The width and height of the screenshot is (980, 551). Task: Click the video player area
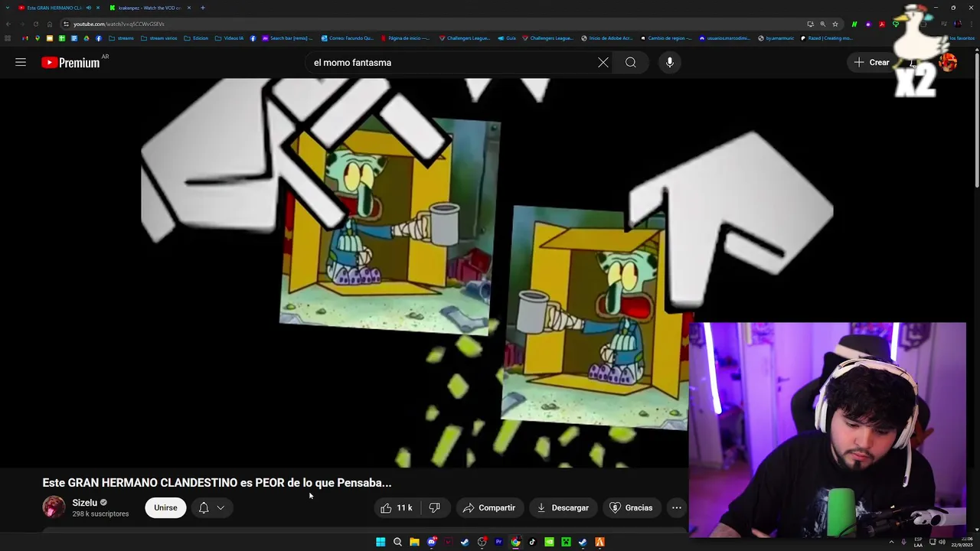click(x=345, y=272)
